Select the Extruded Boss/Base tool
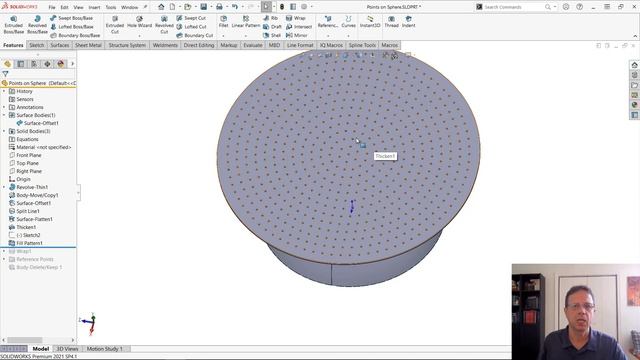 [x=13, y=25]
